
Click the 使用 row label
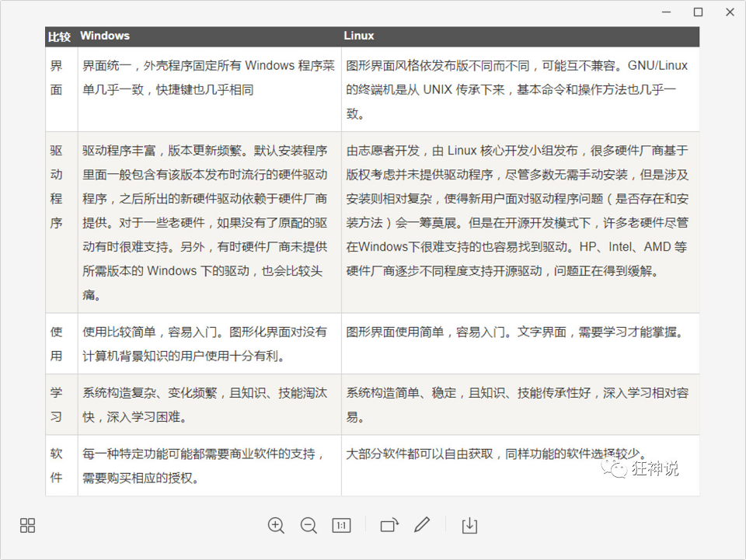(x=56, y=344)
